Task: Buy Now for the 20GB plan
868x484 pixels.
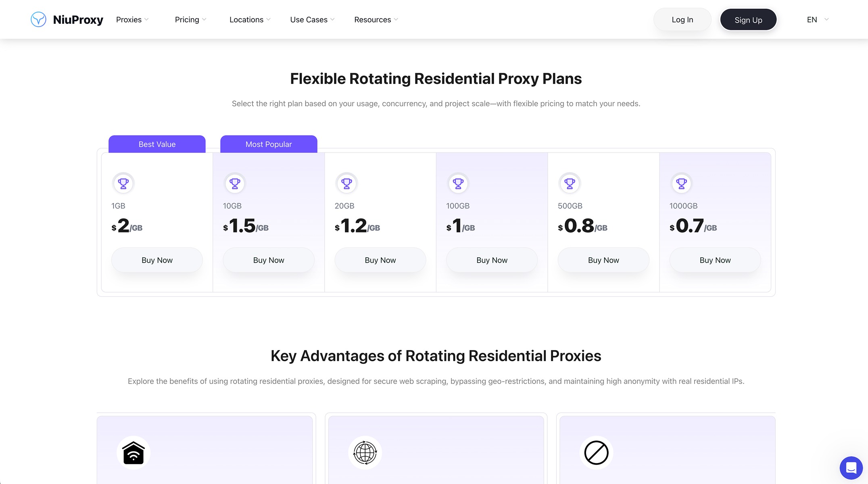Action: pyautogui.click(x=380, y=260)
